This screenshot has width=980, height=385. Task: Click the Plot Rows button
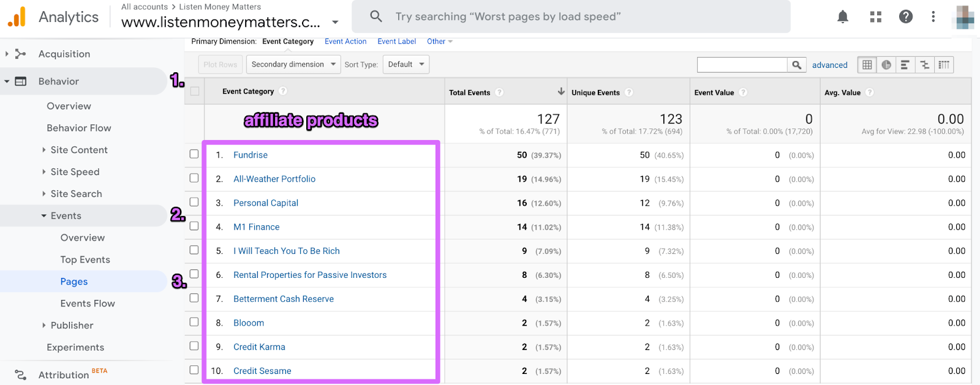[x=221, y=64]
